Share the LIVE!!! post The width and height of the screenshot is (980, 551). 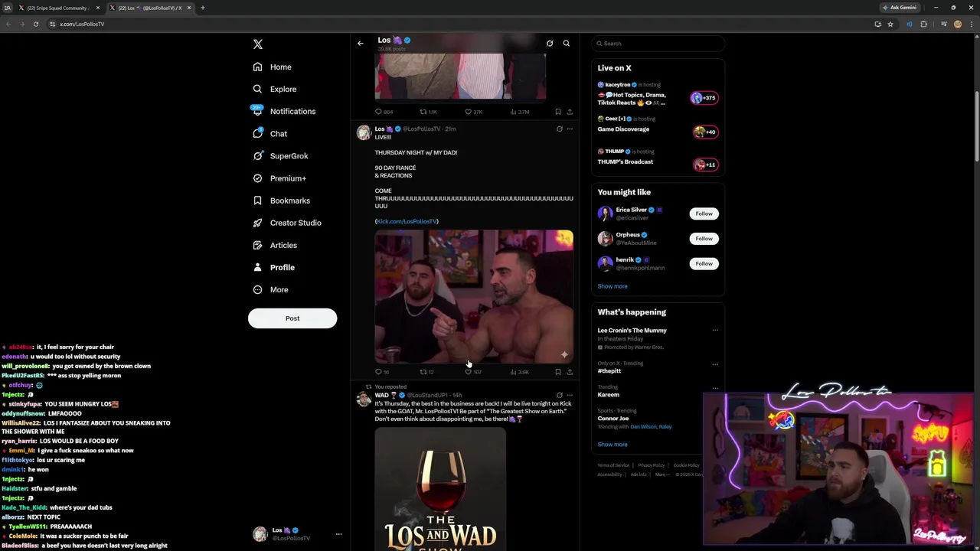(x=570, y=372)
